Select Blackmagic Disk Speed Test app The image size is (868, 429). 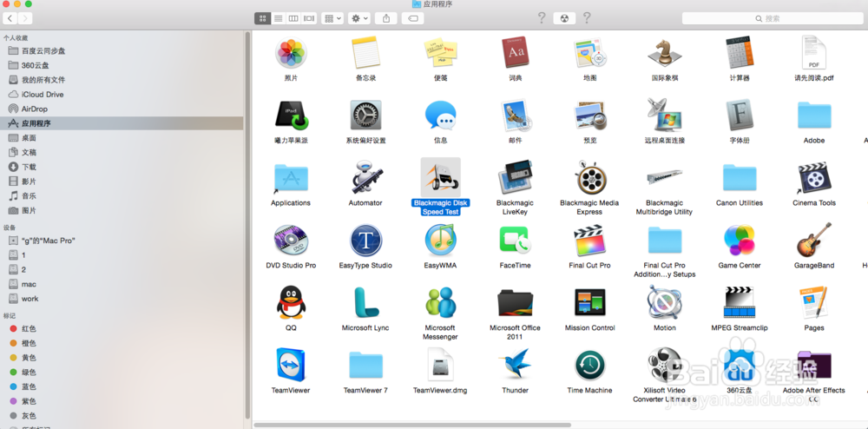pyautogui.click(x=441, y=177)
